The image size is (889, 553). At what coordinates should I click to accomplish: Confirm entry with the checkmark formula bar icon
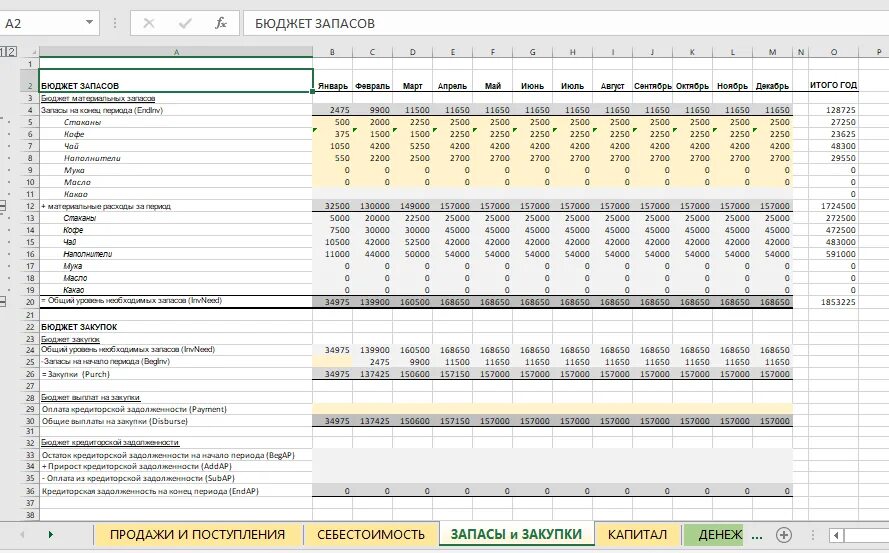pos(185,23)
